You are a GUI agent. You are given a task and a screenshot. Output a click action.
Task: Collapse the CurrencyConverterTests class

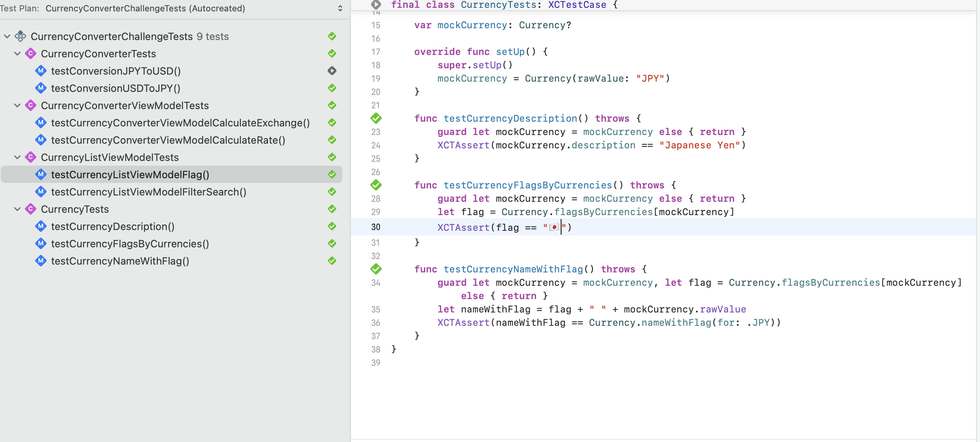tap(17, 54)
